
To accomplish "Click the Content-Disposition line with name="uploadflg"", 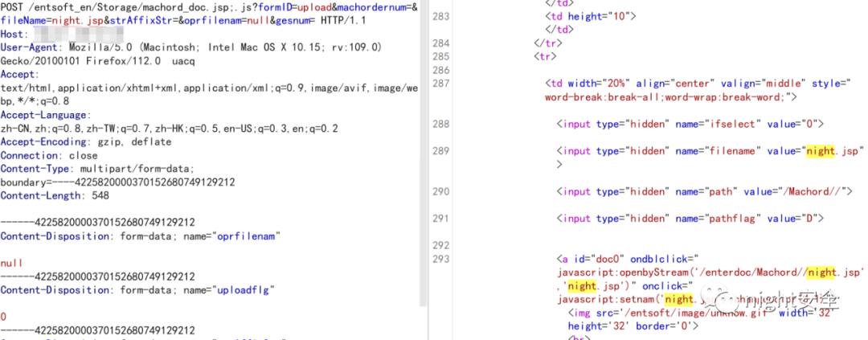I will 137,290.
